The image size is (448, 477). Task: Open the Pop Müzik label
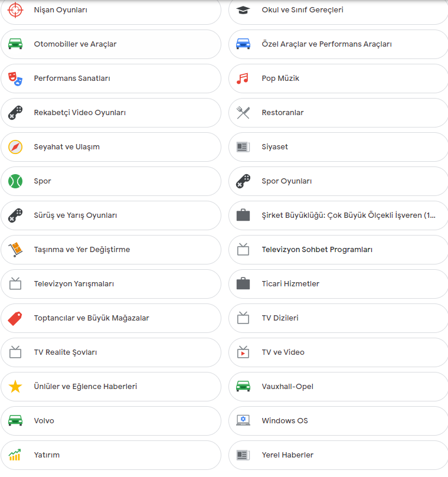(x=280, y=79)
